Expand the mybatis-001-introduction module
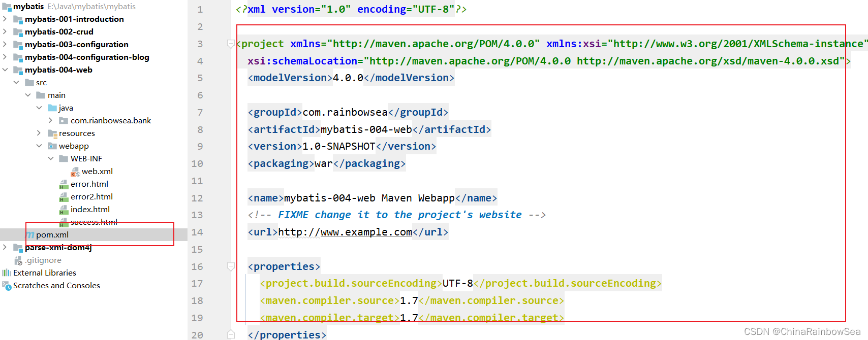Viewport: 868px width, 340px height. [5, 19]
